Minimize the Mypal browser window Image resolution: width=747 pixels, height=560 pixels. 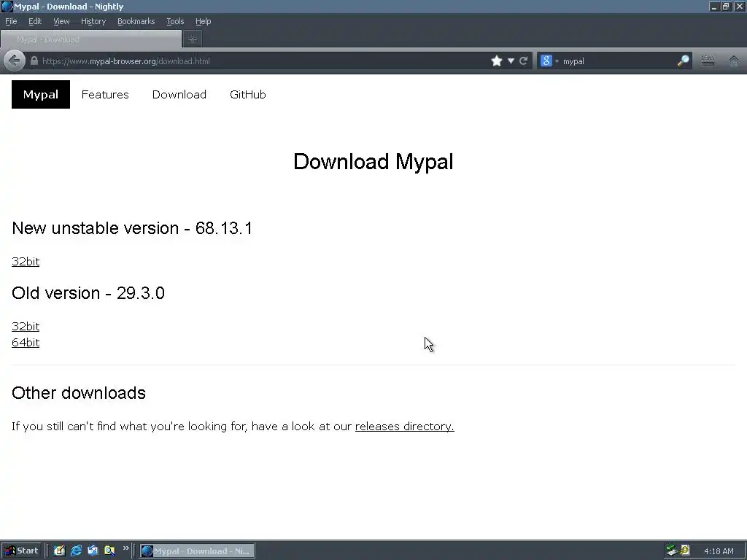coord(713,6)
